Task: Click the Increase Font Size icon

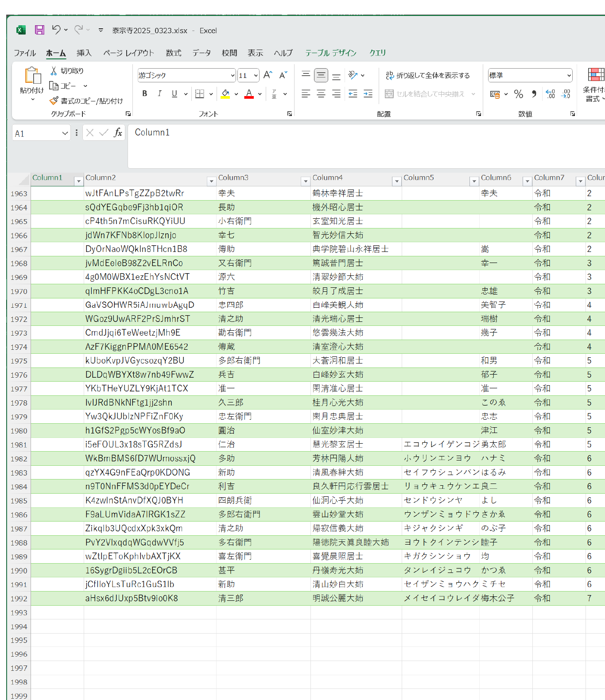Action: (268, 75)
